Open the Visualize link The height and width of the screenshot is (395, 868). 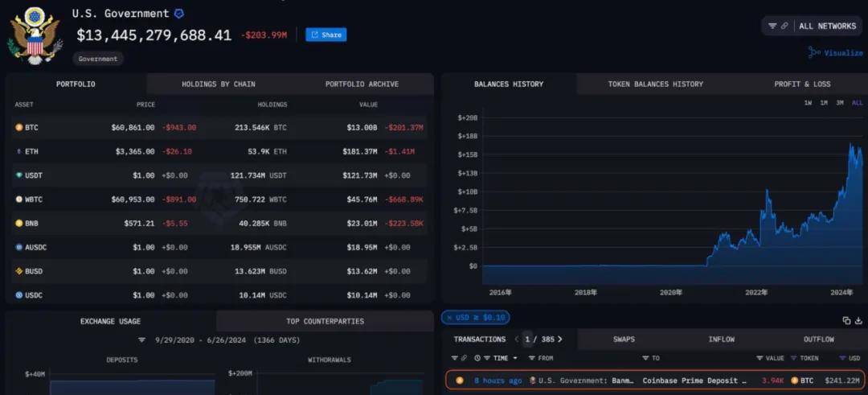coord(836,53)
